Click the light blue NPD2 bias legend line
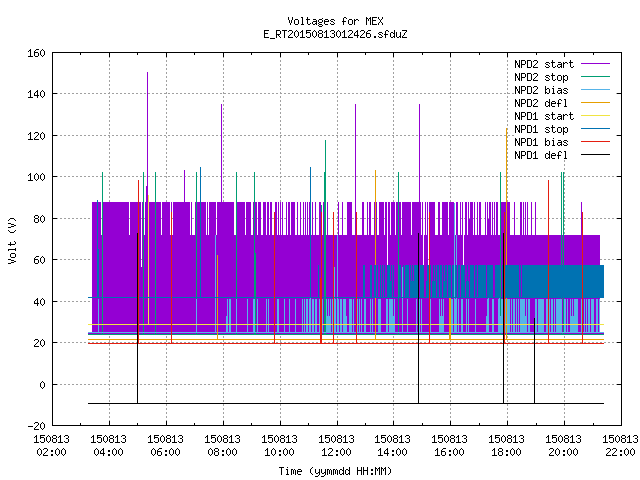The height and width of the screenshot is (480, 640). point(595,89)
